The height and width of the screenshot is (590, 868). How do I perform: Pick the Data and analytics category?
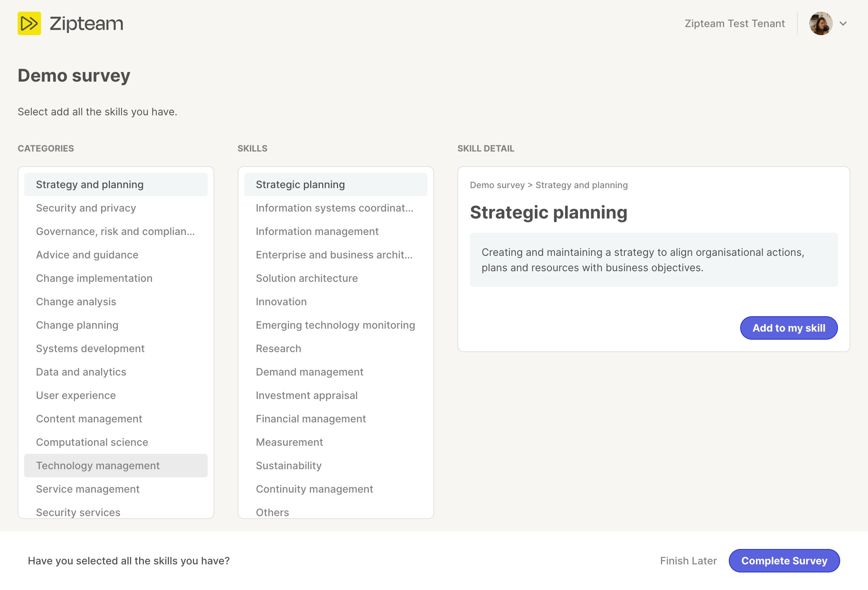coord(81,372)
